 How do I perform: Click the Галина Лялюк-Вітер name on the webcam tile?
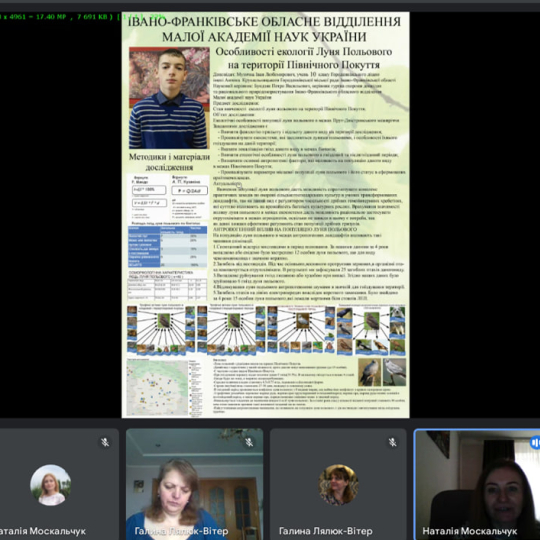click(181, 531)
